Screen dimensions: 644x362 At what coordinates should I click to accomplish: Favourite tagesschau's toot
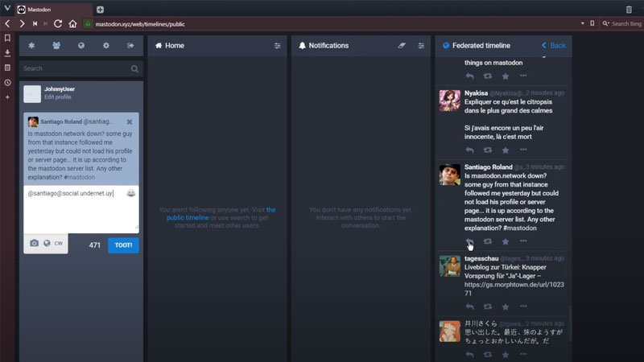coord(506,307)
